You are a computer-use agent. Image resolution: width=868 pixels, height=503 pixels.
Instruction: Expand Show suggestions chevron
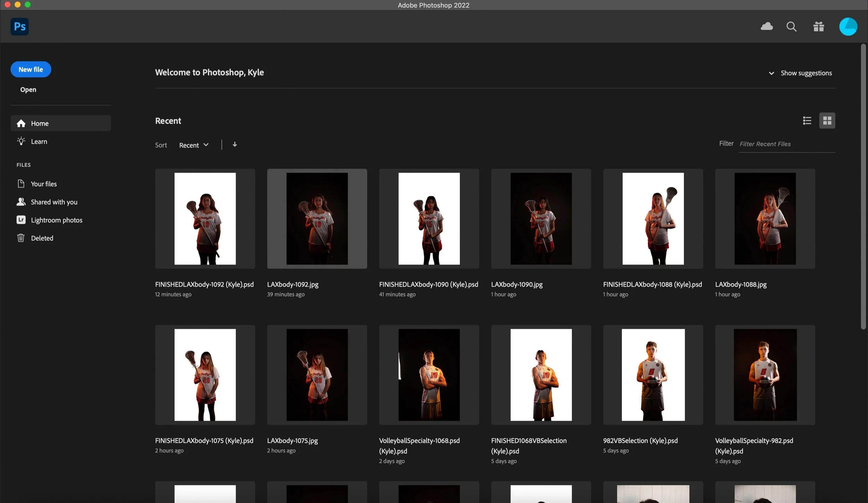(771, 73)
